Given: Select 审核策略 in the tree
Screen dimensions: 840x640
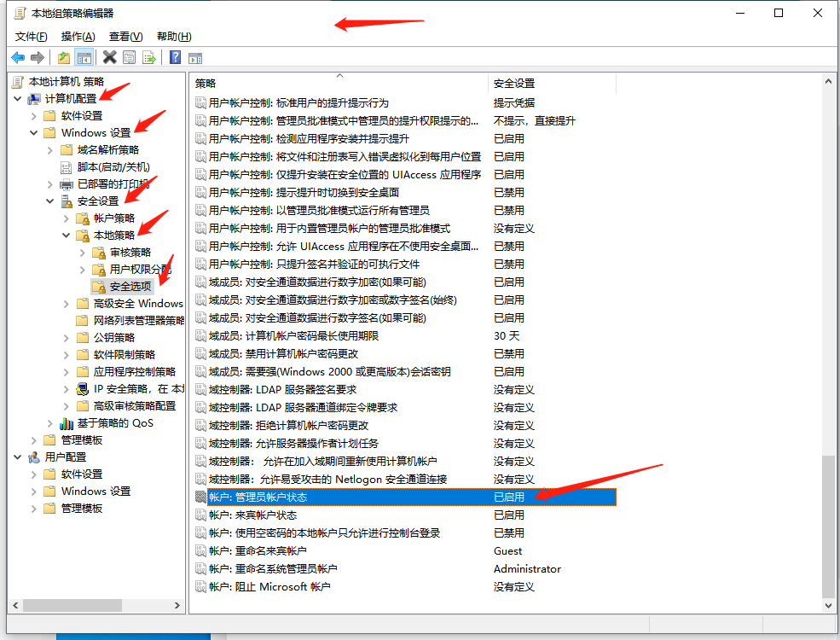Looking at the screenshot, I should click(130, 253).
